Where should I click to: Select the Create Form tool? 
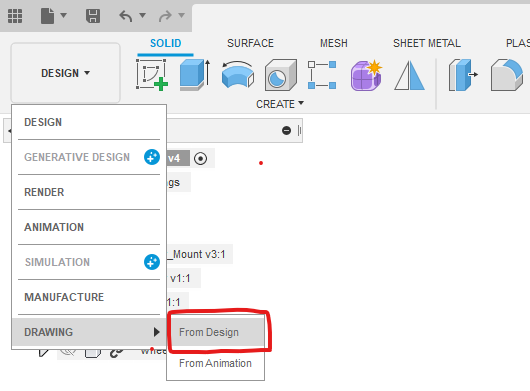pos(366,75)
